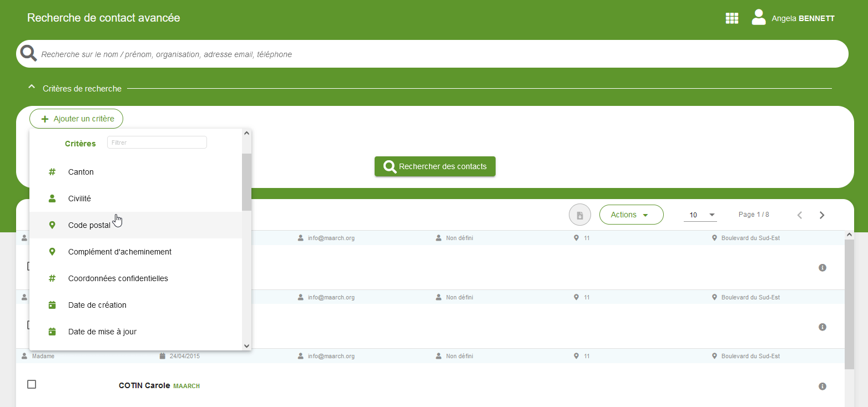Select the Code postal criterion

click(89, 225)
